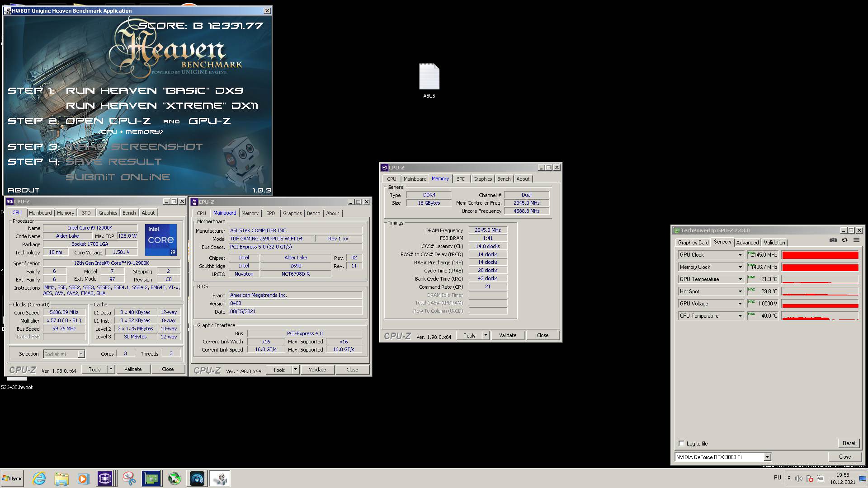Open Tools dropdown arrow in CPU tab CPU-Z window
The height and width of the screenshot is (488, 868).
(x=111, y=369)
